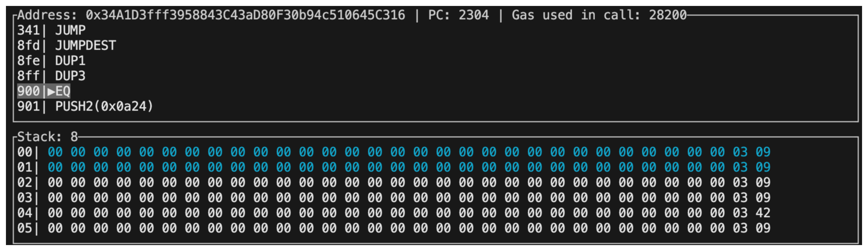Click the highlighted 09 byte in stack row 00
Image resolution: width=868 pixels, height=251 pixels.
pyautogui.click(x=763, y=152)
